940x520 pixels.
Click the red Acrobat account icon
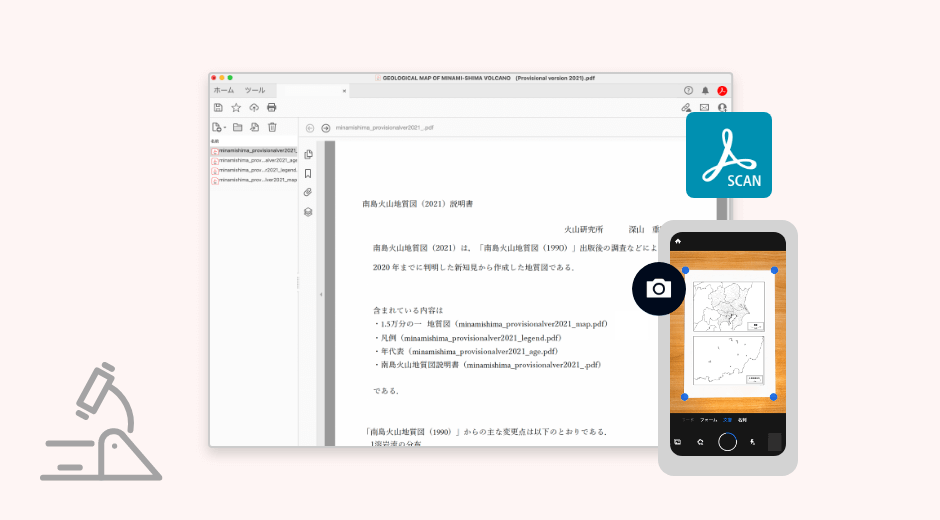coord(722,91)
